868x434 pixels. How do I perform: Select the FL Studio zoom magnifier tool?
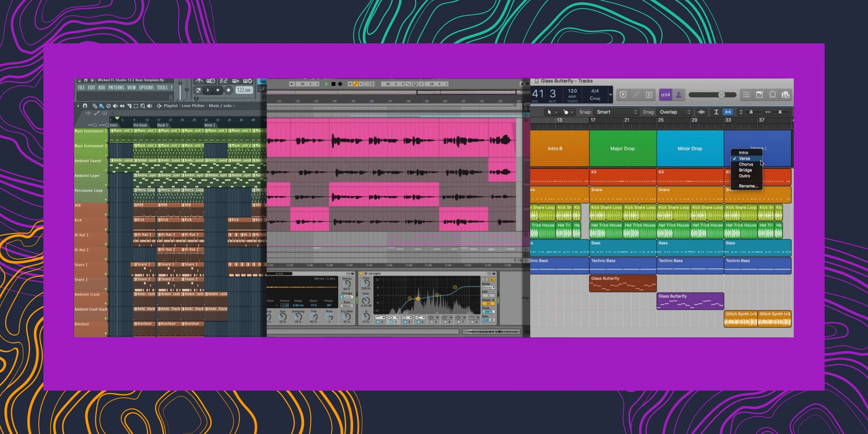pyautogui.click(x=143, y=106)
